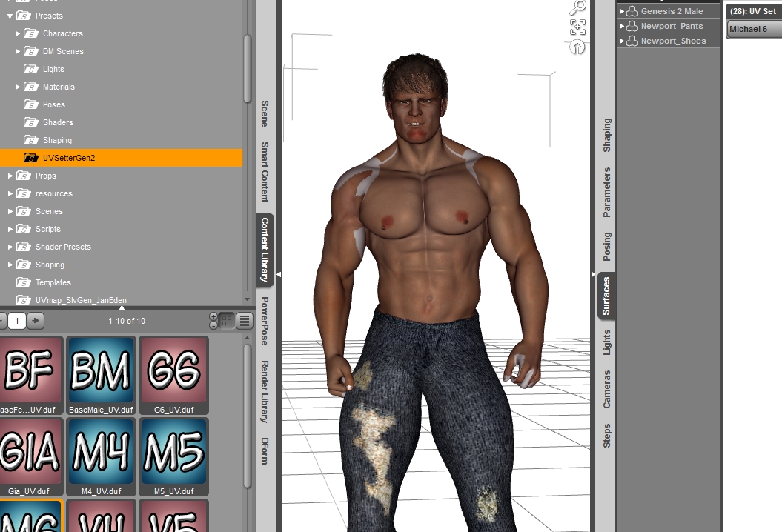Select G6_UV.duf preset thumbnail
This screenshot has width=782, height=532.
173,375
